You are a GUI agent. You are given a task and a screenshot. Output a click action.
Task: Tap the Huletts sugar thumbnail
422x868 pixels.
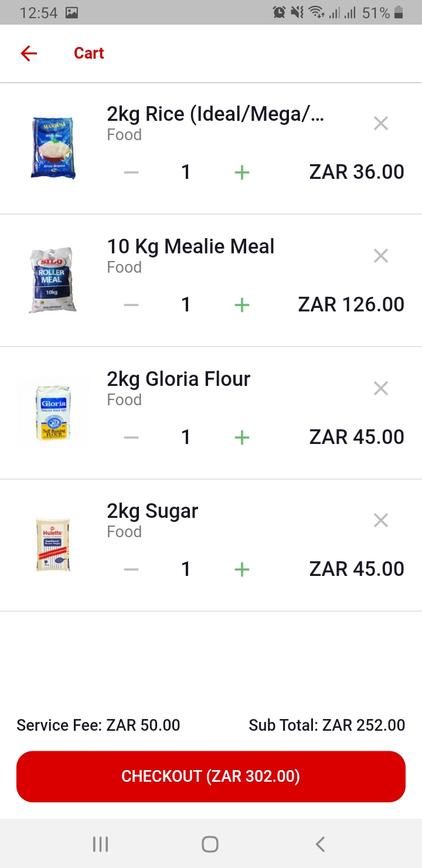tap(53, 545)
